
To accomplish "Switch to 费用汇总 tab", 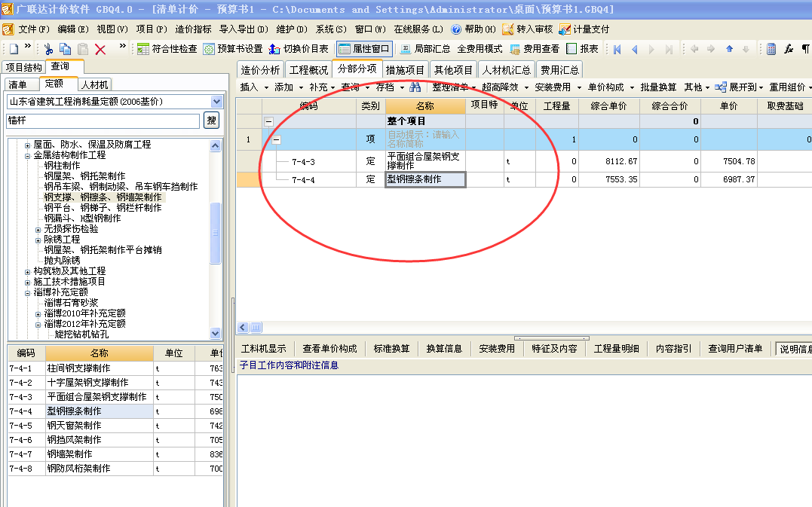I will coord(559,70).
